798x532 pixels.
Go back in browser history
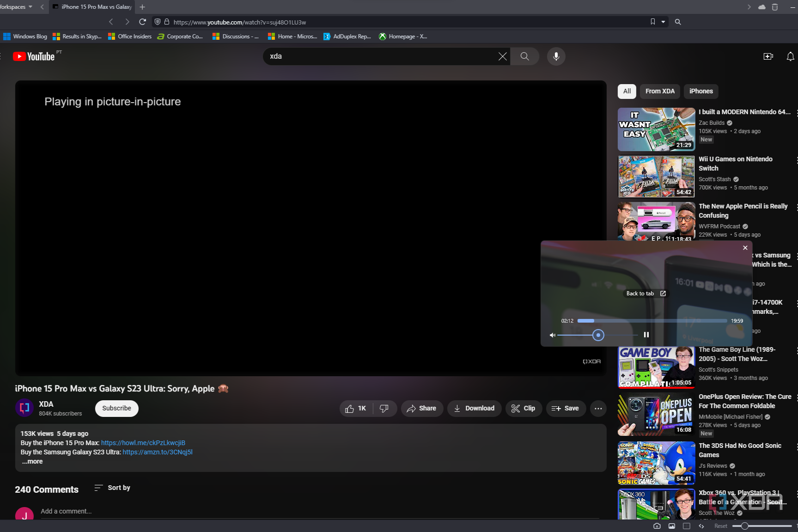point(111,22)
